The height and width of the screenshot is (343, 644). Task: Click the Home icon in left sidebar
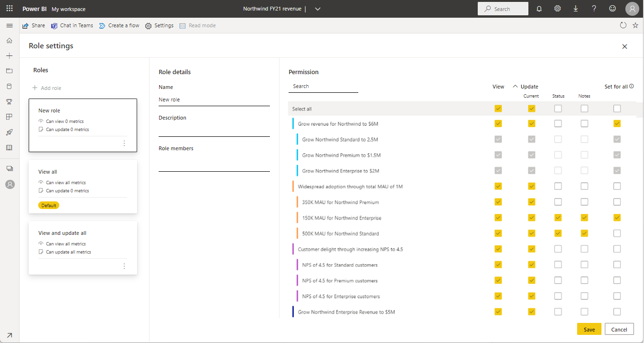tap(9, 41)
